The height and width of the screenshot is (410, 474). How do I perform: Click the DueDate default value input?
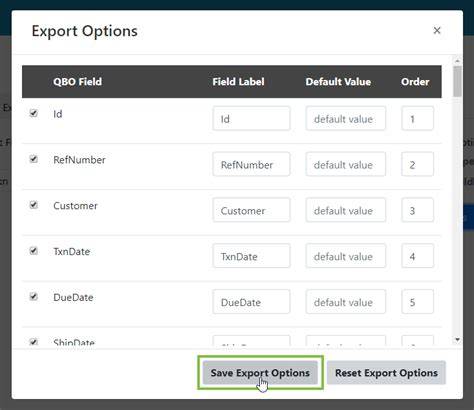pos(346,302)
